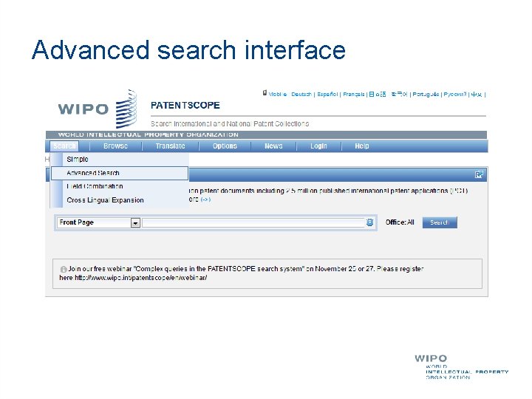Open the Browse menu

tap(116, 146)
